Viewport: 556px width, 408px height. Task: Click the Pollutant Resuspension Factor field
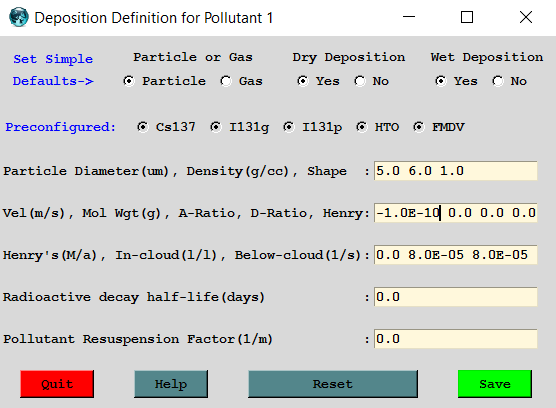[456, 339]
